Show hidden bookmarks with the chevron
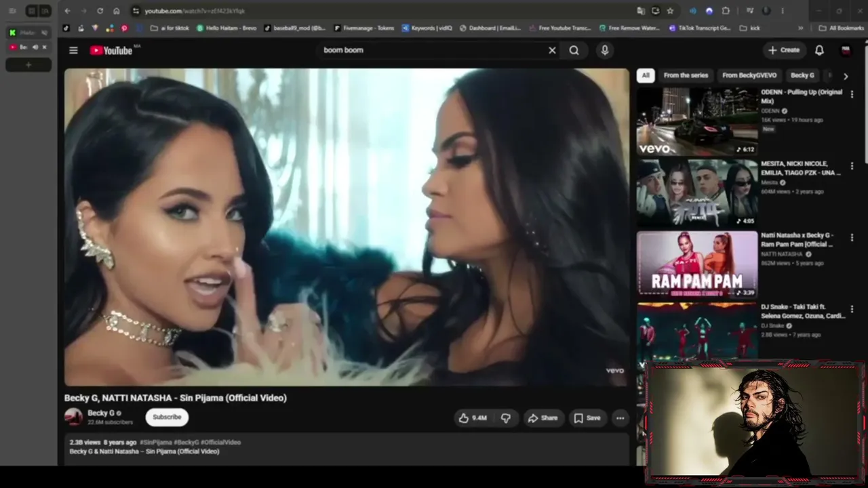 click(x=801, y=28)
